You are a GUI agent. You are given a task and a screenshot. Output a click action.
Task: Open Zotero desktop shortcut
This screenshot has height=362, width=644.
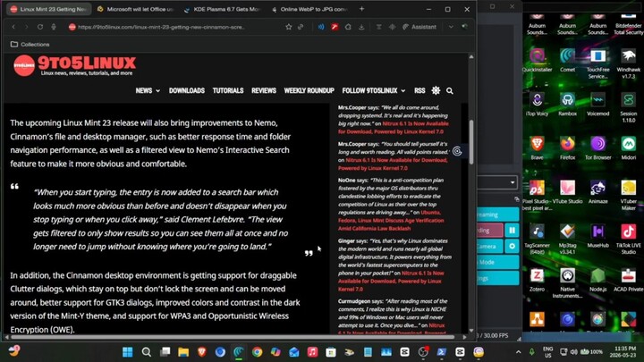pos(537,280)
